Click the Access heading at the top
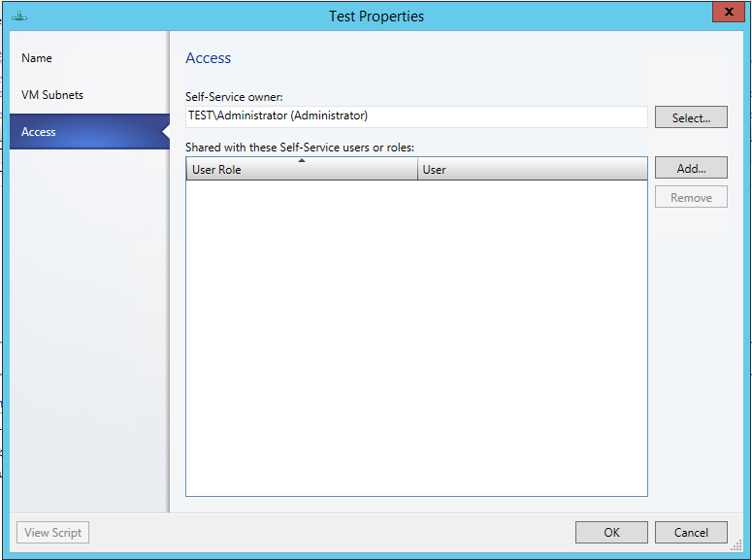Image resolution: width=752 pixels, height=560 pixels. [x=209, y=58]
